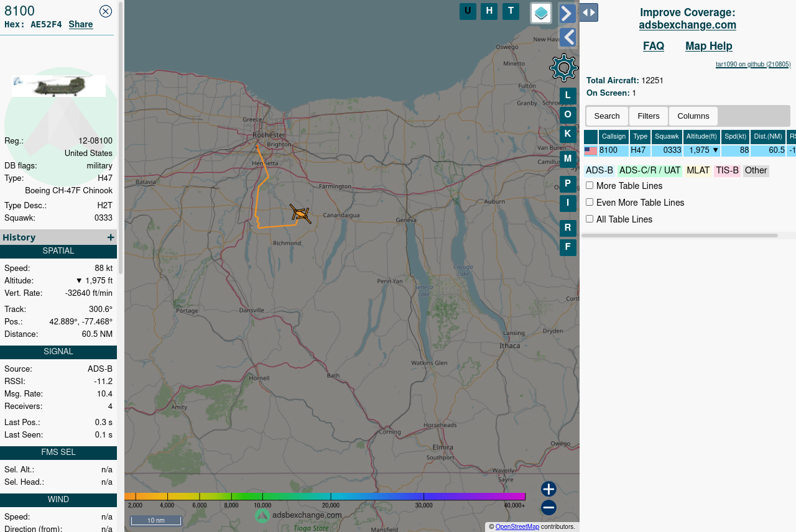Open the settings gear icon
The image size is (796, 532).
[x=564, y=68]
